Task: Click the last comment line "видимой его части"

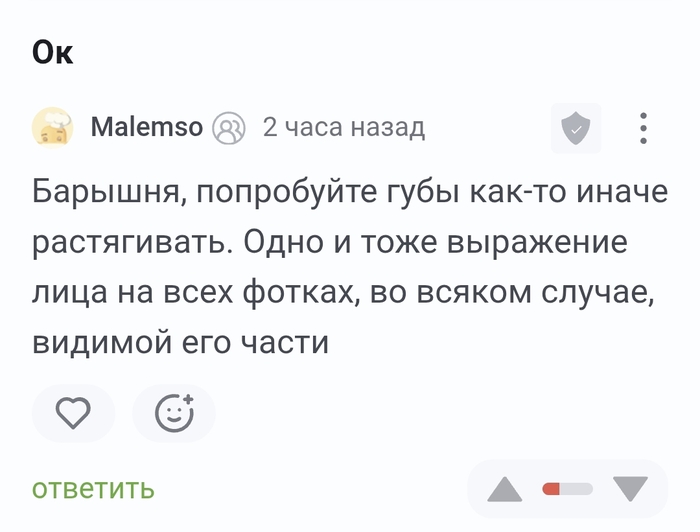Action: tap(180, 344)
